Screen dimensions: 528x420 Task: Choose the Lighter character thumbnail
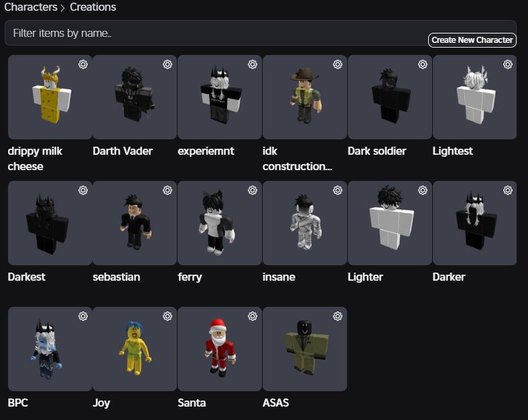point(390,223)
